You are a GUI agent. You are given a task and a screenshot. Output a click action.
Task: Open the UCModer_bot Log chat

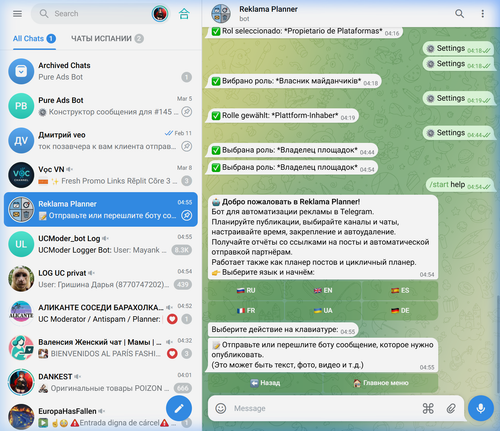click(100, 244)
